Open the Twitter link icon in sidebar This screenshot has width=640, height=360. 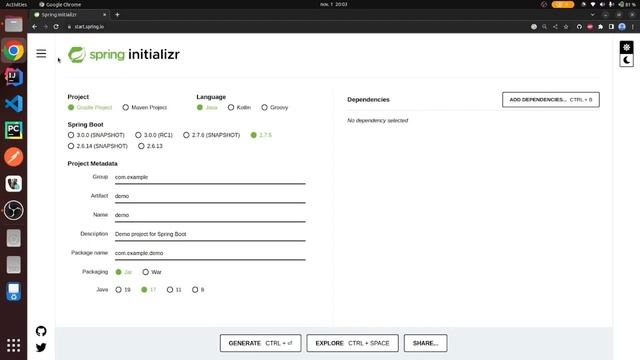click(x=41, y=347)
